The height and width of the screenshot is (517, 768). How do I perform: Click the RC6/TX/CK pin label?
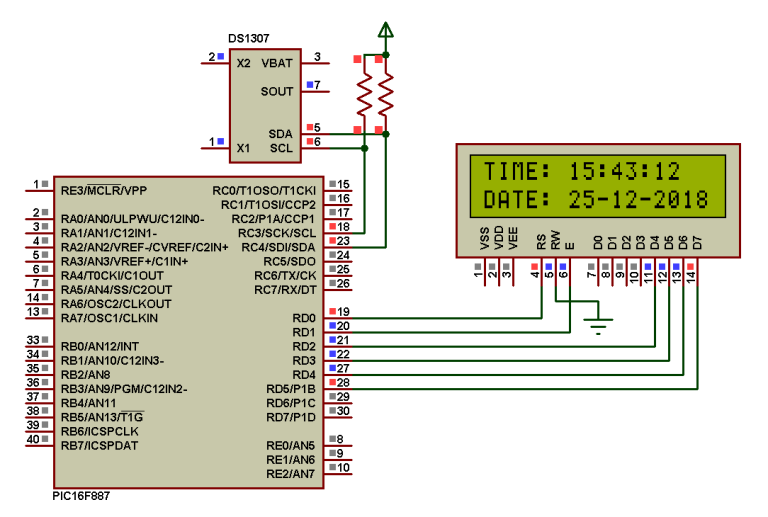click(x=285, y=276)
